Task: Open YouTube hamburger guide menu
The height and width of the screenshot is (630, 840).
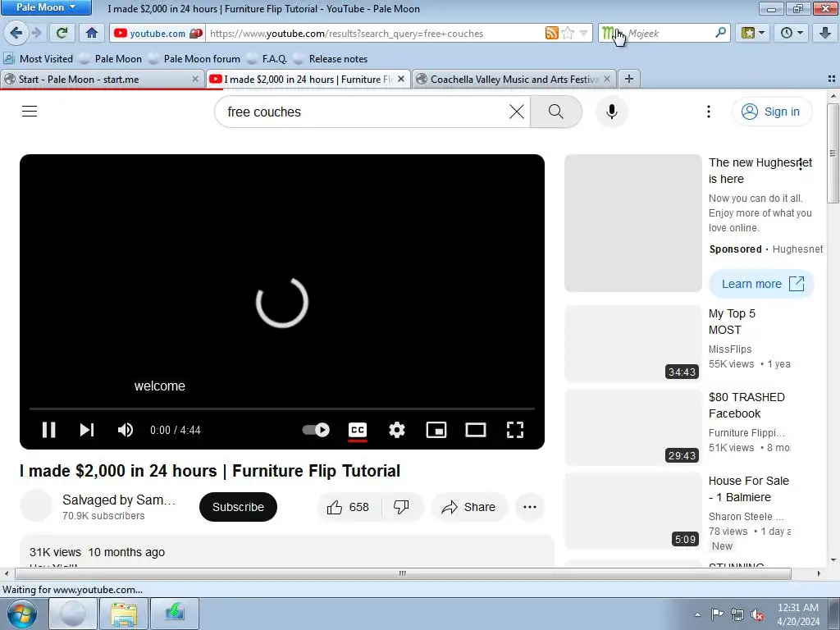Action: tap(30, 112)
